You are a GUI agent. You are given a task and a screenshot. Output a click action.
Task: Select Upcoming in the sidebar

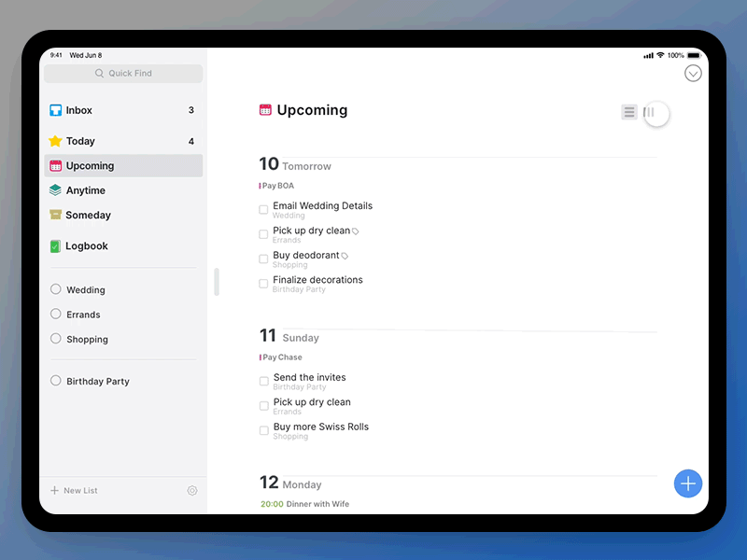(x=123, y=166)
